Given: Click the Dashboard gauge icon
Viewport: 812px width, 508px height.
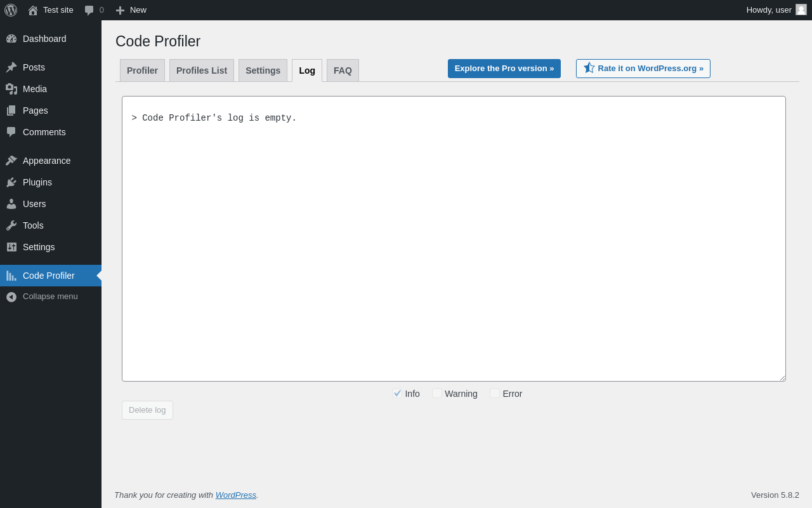Looking at the screenshot, I should click(x=11, y=39).
